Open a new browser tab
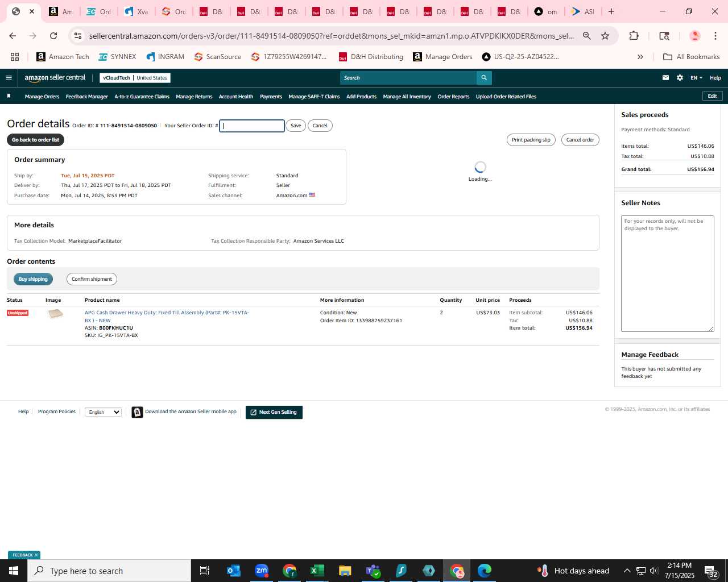The image size is (728, 582). pos(611,11)
